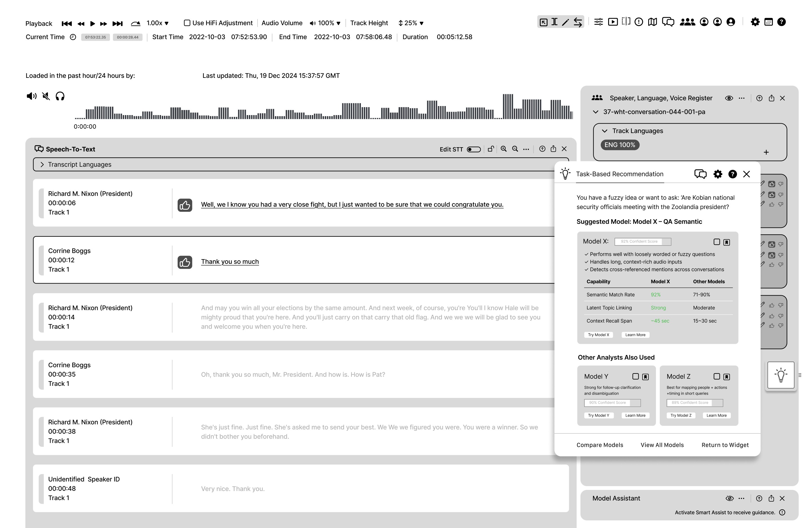Enable the Use HiFi Adjustment checkbox
The width and height of the screenshot is (812, 528).
coord(187,23)
